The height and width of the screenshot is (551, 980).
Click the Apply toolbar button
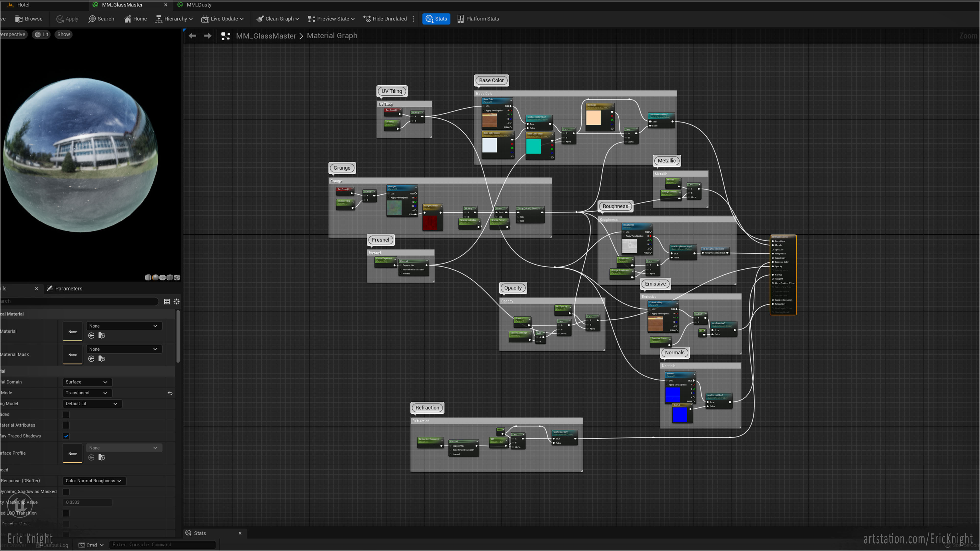coord(67,19)
